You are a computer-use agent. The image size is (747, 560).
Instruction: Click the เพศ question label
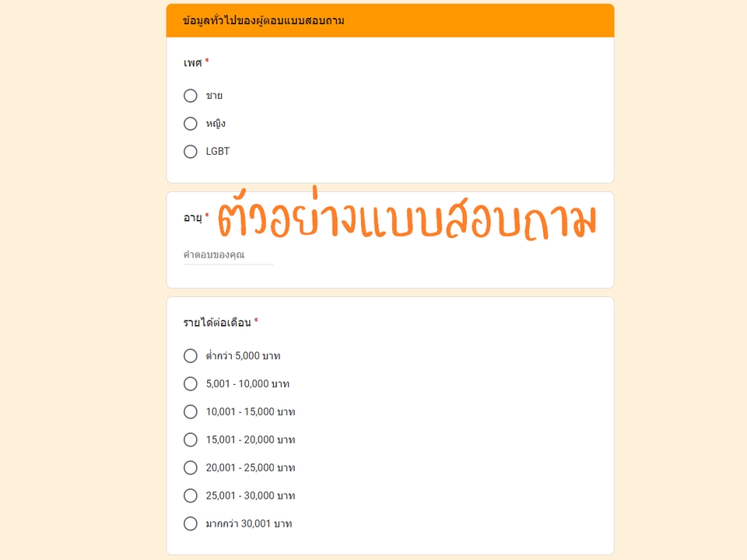click(x=193, y=63)
